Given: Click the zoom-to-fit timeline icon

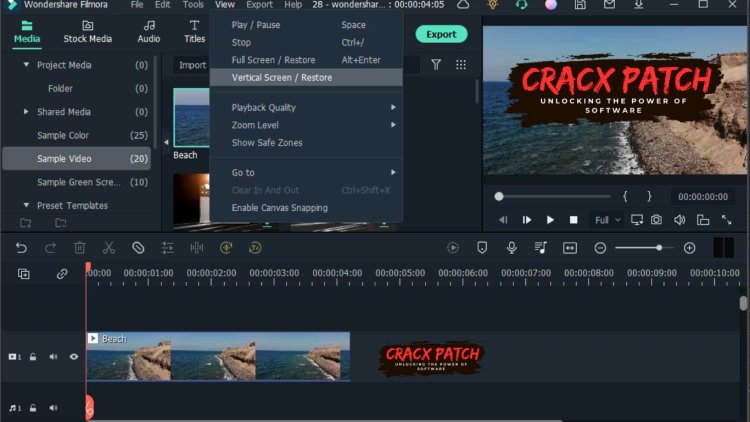Looking at the screenshot, I should click(x=570, y=248).
